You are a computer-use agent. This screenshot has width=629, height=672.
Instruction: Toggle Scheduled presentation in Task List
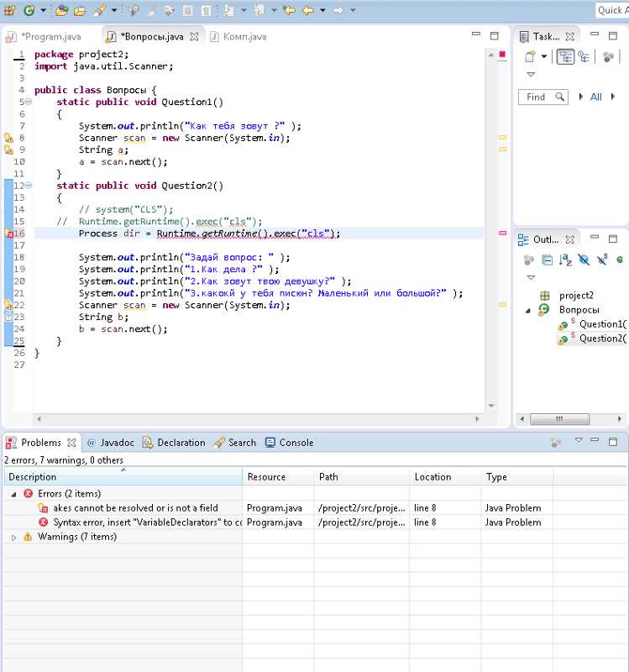pos(584,56)
